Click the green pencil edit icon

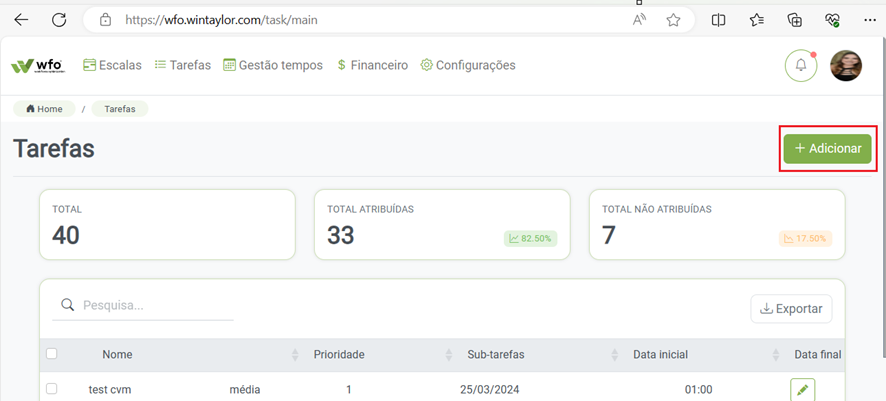(x=802, y=390)
